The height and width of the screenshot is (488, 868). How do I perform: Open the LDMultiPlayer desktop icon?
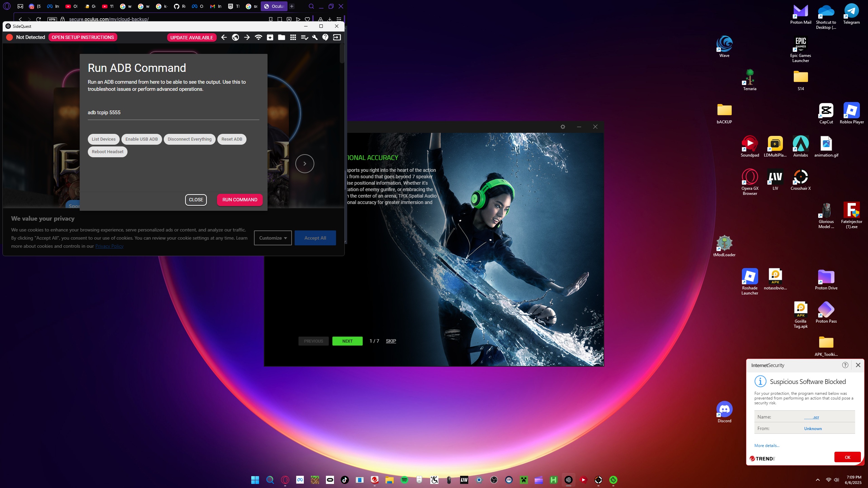[775, 146]
